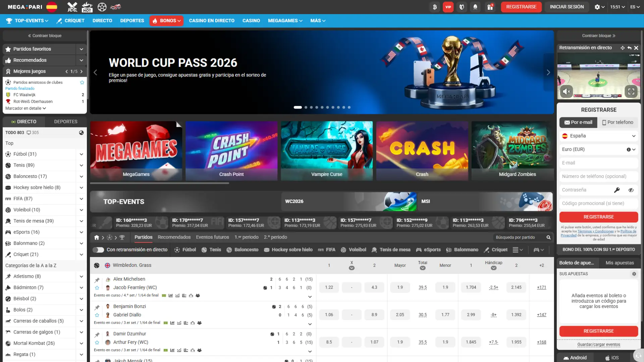Click the ICC cricket icon

coord(72,7)
